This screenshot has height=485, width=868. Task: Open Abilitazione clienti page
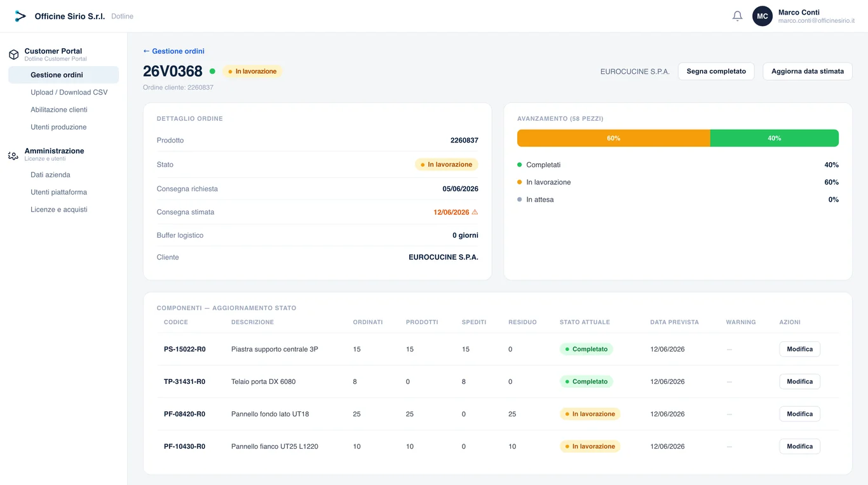[x=59, y=109]
